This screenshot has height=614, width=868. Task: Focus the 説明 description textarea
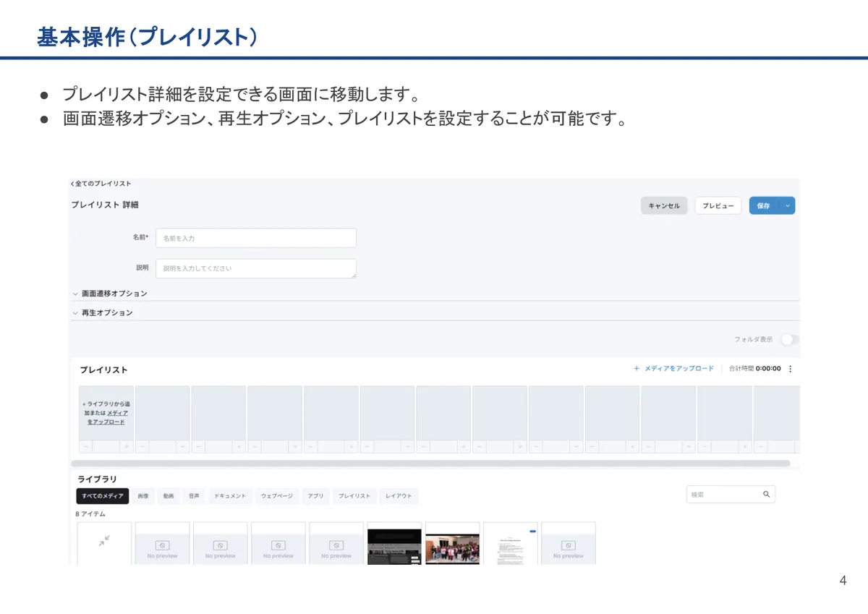click(x=256, y=268)
